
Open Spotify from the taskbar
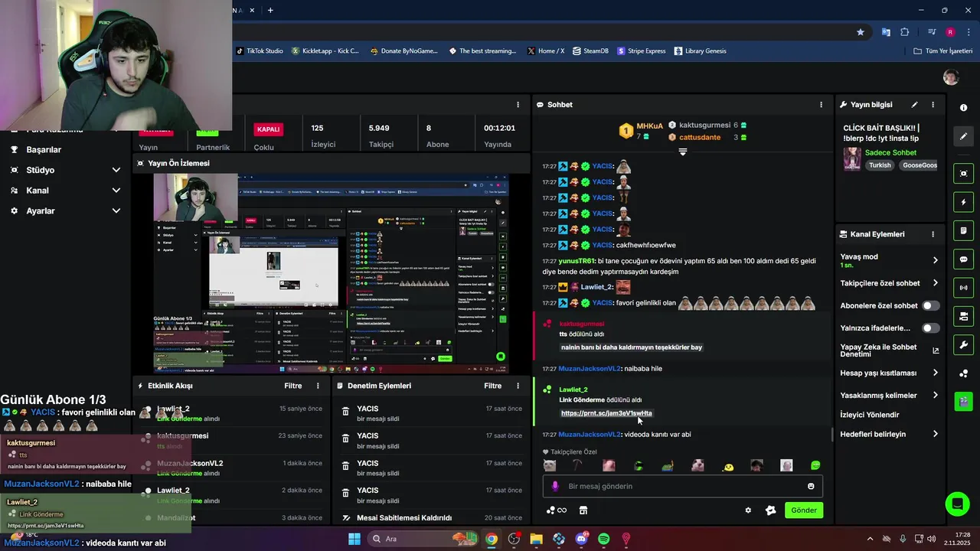(603, 539)
